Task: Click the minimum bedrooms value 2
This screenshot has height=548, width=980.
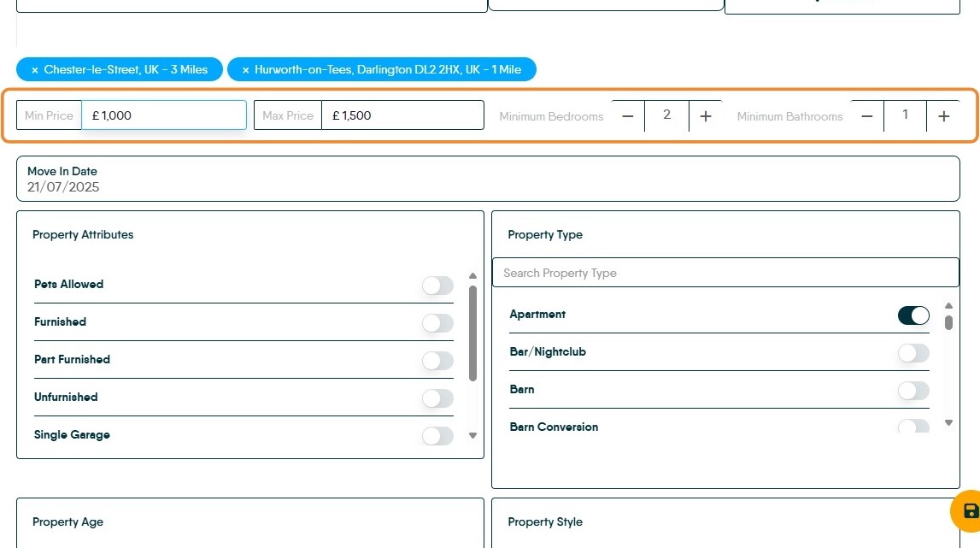Action: (667, 115)
